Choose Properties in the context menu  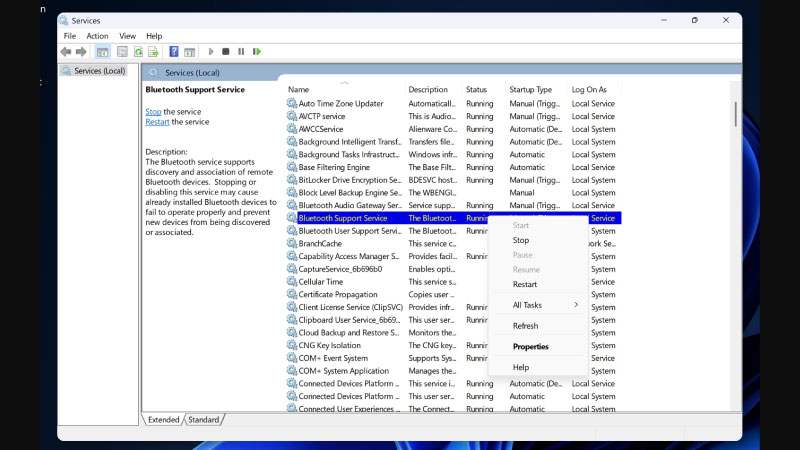(x=530, y=347)
